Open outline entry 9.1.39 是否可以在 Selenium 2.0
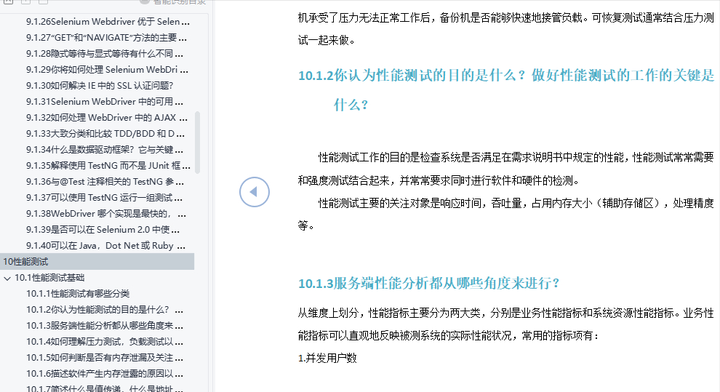Viewport: 720px width, 392px height. (x=102, y=230)
